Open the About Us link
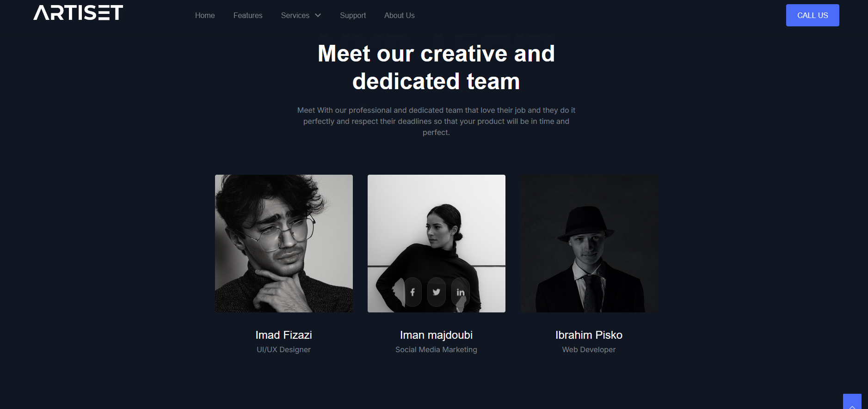The width and height of the screenshot is (868, 409). coord(400,15)
